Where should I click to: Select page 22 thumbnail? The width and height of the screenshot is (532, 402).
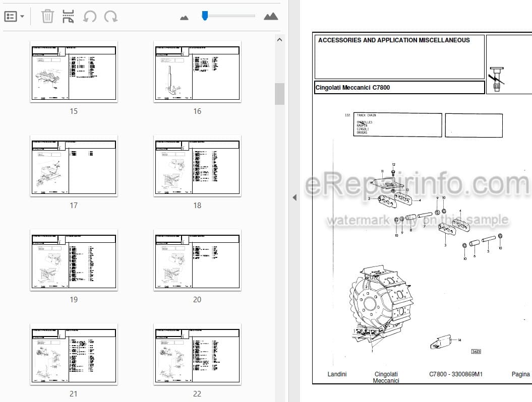tap(198, 355)
